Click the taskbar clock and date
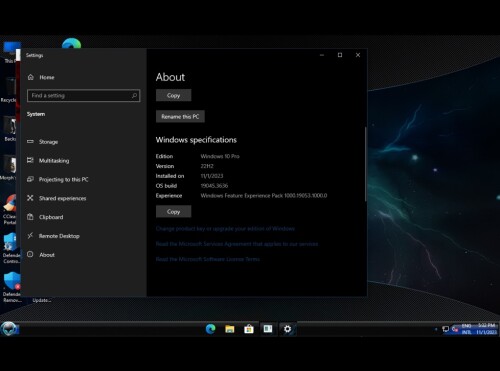 pyautogui.click(x=487, y=329)
